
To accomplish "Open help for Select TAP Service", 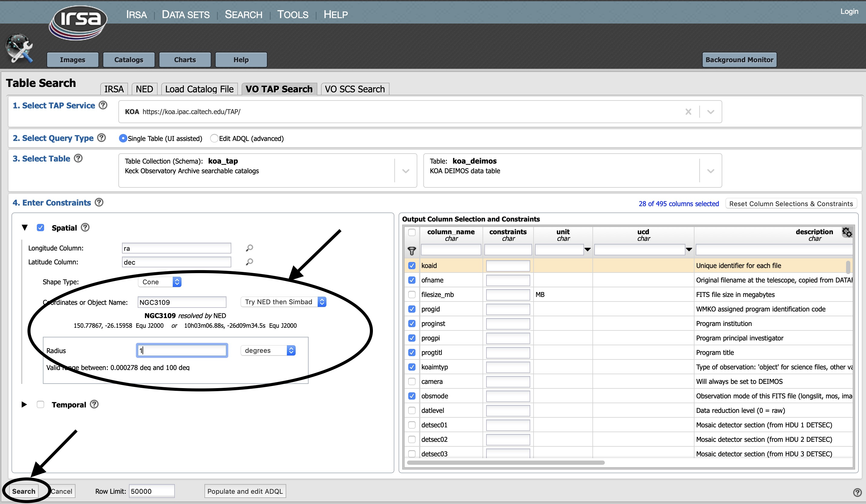I will pyautogui.click(x=103, y=105).
